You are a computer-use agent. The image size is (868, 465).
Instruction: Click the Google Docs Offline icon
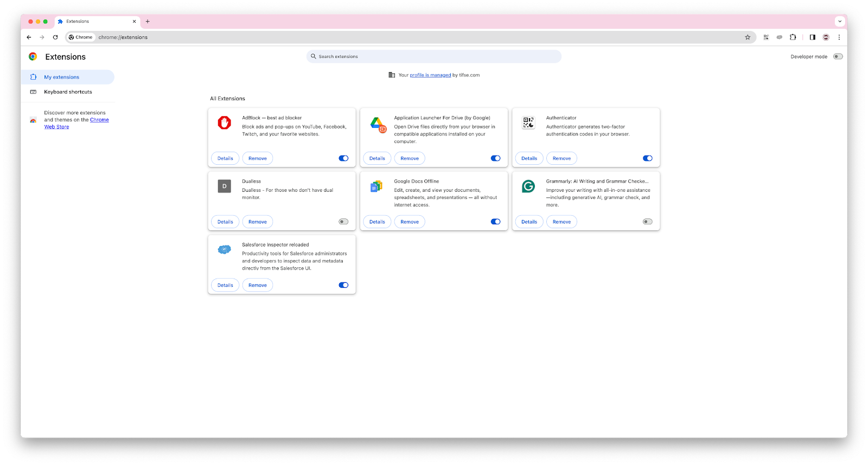pyautogui.click(x=376, y=186)
